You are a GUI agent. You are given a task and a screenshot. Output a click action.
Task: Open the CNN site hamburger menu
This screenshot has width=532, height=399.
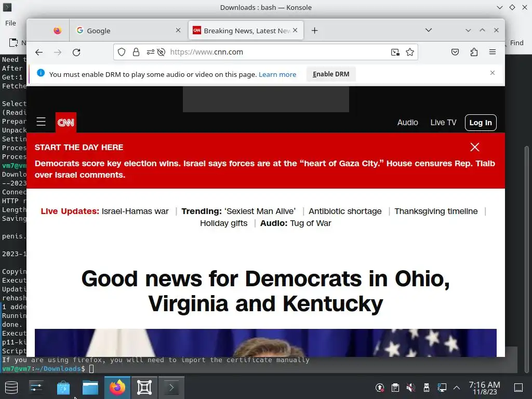click(41, 122)
